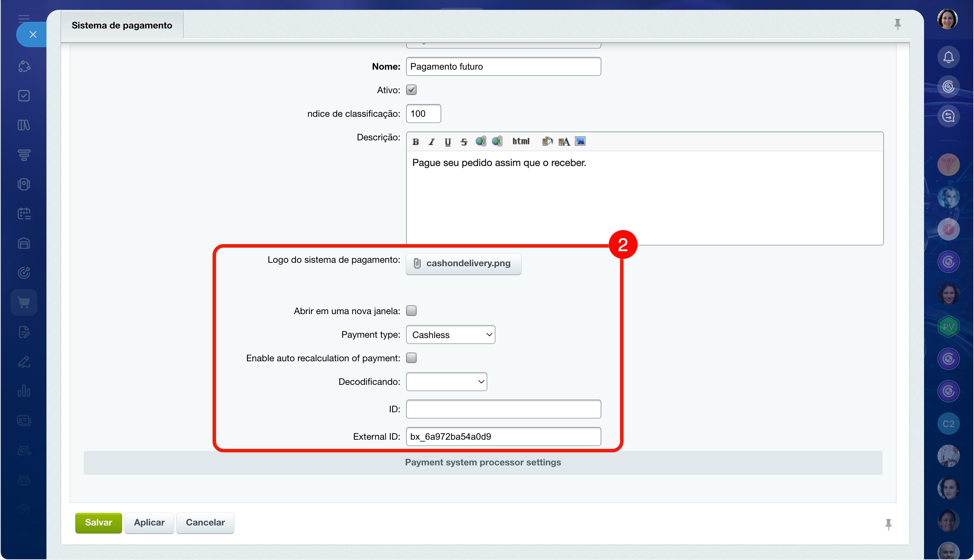Click the Aplicar button

click(149, 522)
